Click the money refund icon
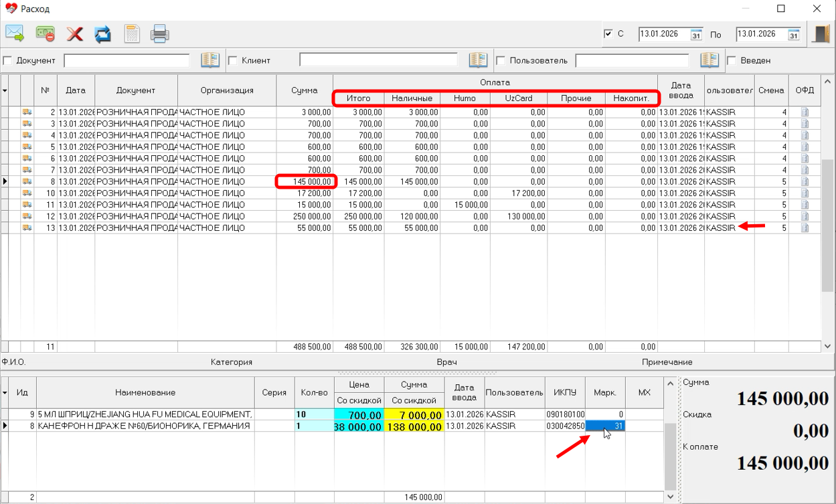 click(45, 33)
